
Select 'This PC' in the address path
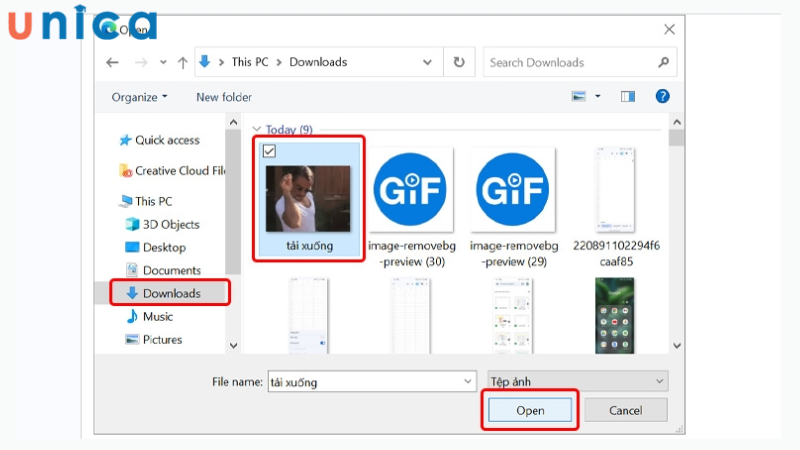249,62
